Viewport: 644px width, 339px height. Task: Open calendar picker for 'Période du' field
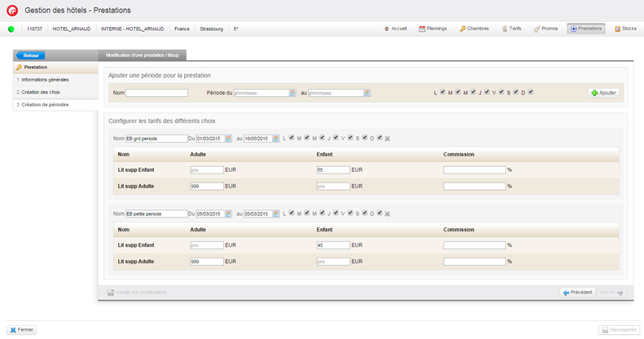(x=292, y=93)
